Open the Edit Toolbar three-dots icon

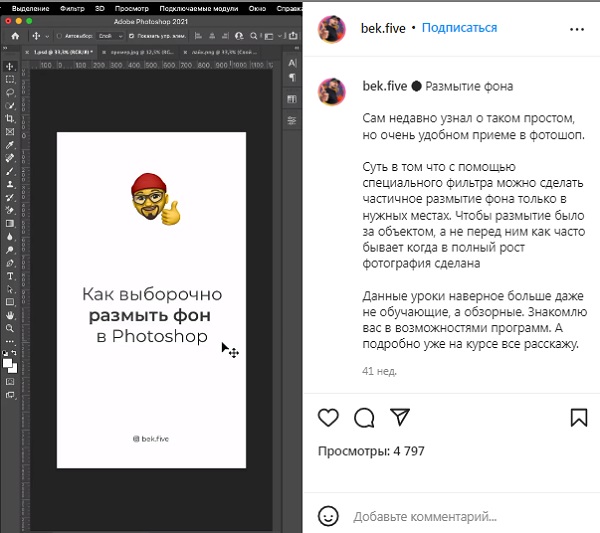[10, 341]
